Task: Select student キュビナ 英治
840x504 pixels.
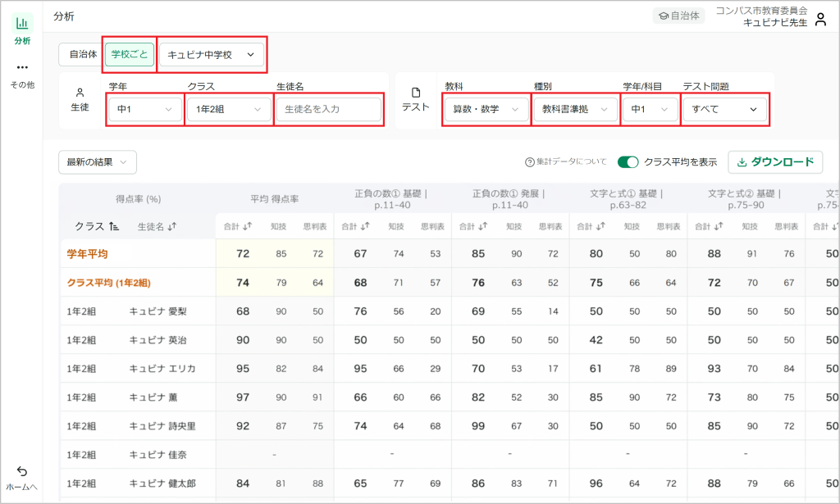Action: [158, 340]
